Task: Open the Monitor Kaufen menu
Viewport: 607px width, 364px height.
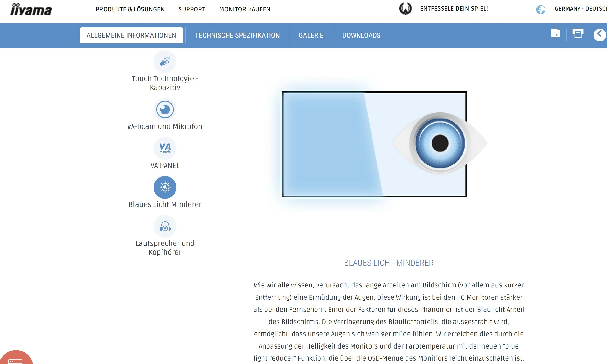Action: 245,9
